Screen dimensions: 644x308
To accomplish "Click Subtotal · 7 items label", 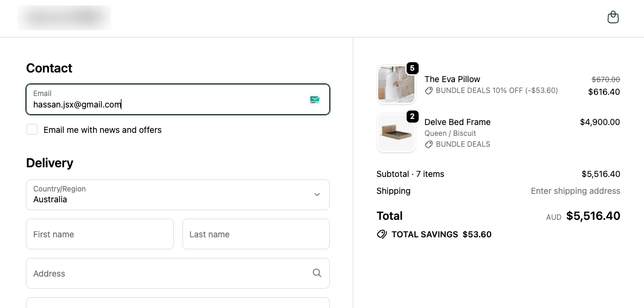I will [410, 174].
